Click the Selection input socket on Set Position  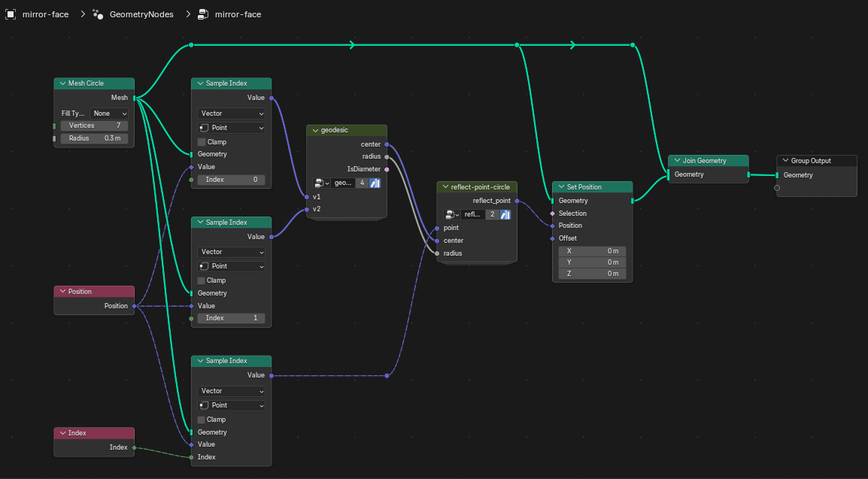coord(552,214)
